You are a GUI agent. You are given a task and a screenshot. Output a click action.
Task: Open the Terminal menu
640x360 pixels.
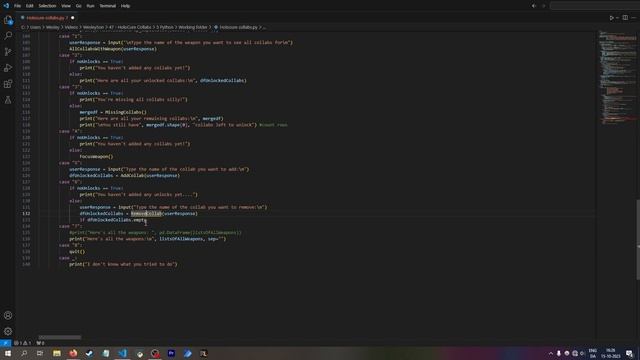(x=107, y=6)
